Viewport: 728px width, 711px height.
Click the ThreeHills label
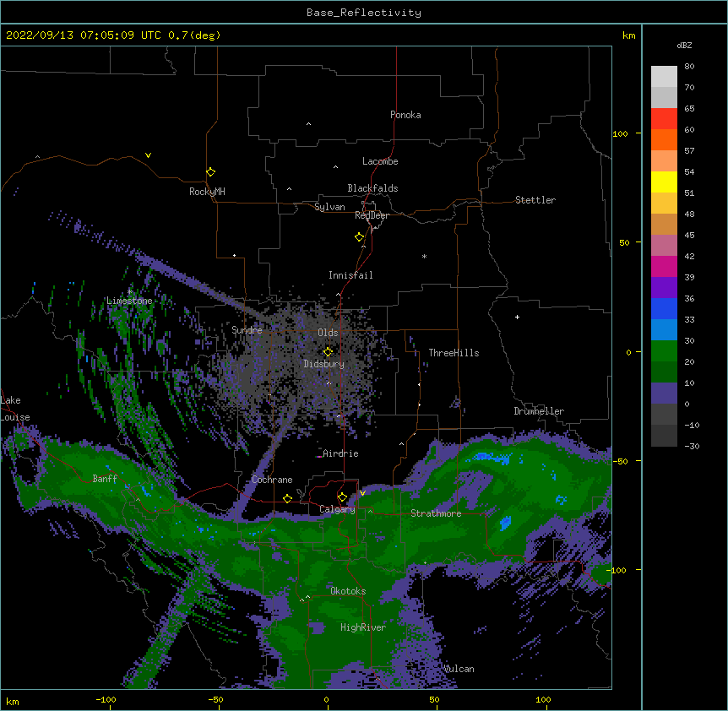click(454, 353)
